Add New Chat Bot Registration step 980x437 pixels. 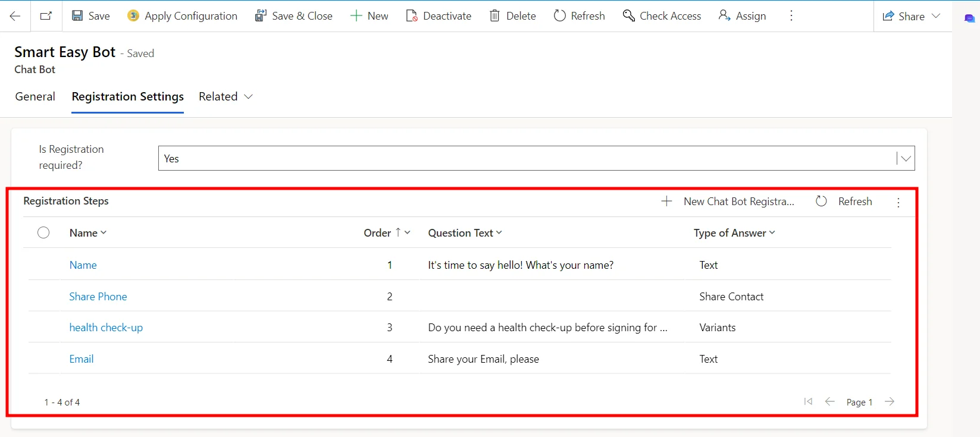click(x=728, y=202)
